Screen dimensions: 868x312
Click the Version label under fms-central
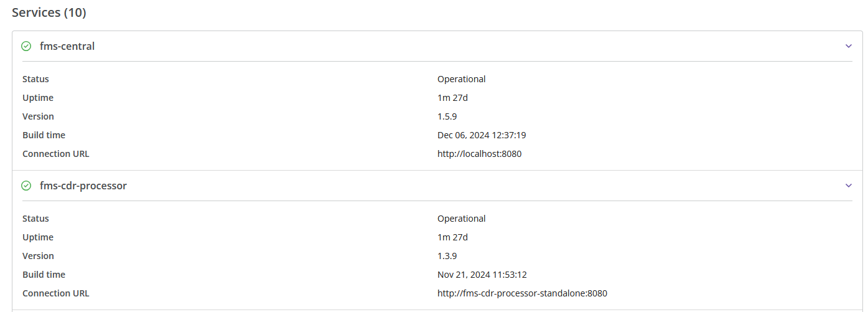tap(38, 116)
